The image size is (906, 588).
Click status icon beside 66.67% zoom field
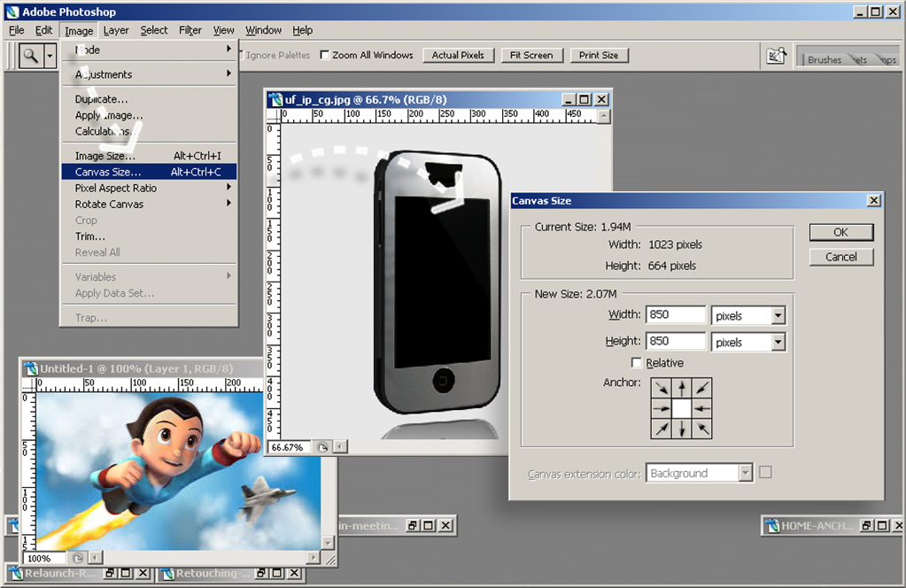(322, 447)
